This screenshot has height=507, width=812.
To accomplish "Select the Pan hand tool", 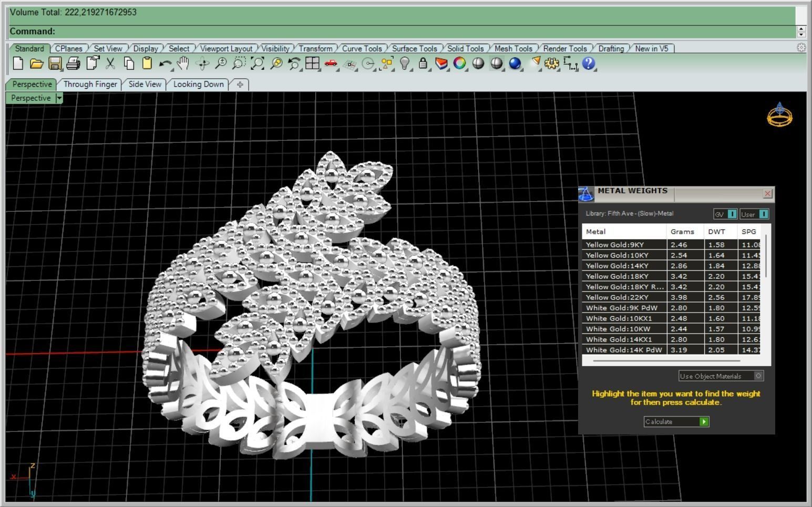I will [183, 64].
